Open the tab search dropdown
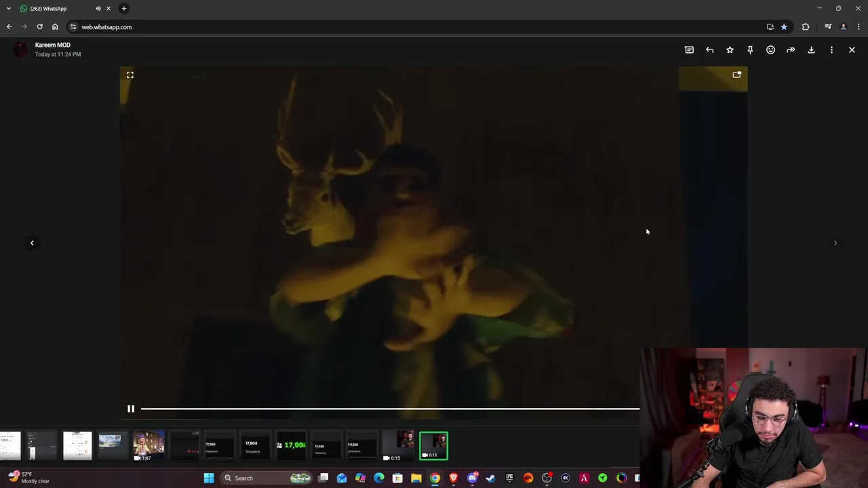 click(x=8, y=9)
